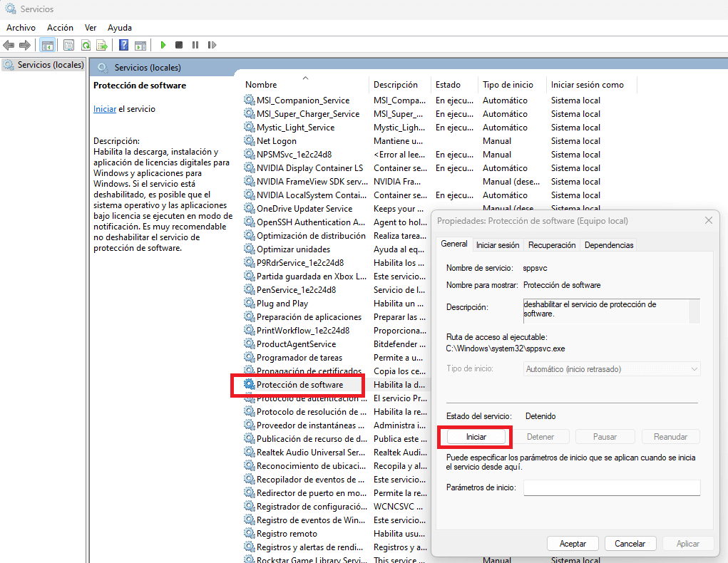This screenshot has width=728, height=563.
Task: Click the Nombre column sort arrow
Action: 306,76
